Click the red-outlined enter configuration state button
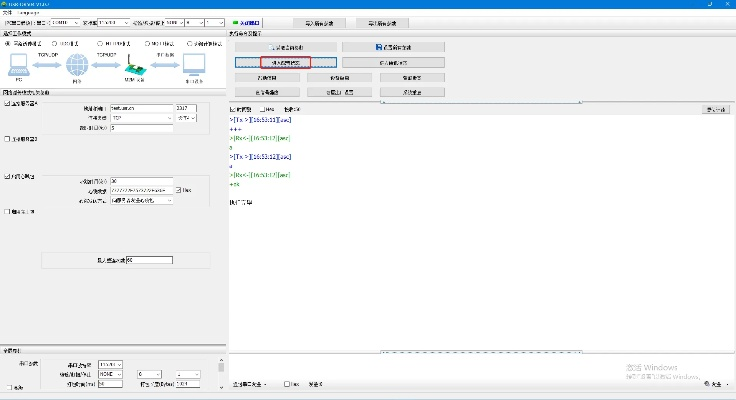Image resolution: width=736 pixels, height=400 pixels. [285, 62]
